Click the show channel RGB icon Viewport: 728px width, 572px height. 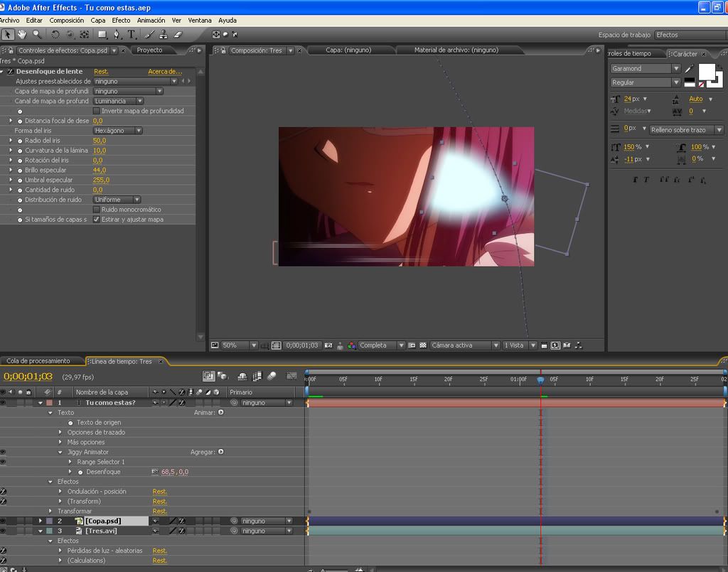click(x=352, y=345)
